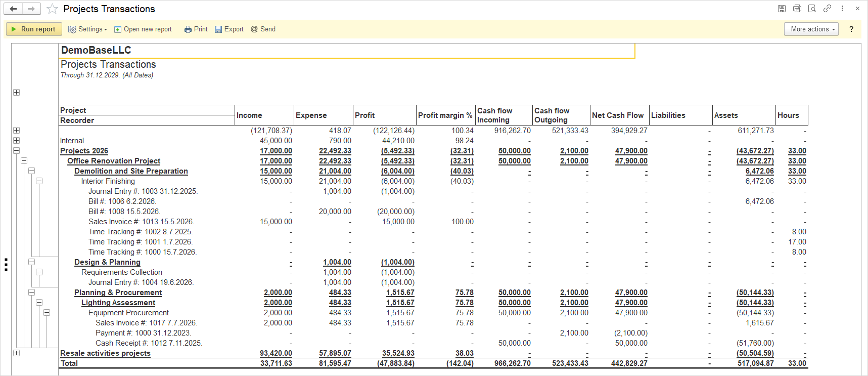Add report to favorites with star icon
Screen dimensions: 868x376
(52, 9)
